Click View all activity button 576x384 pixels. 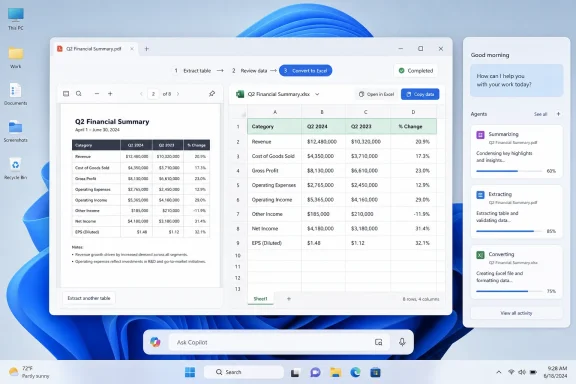click(x=516, y=313)
